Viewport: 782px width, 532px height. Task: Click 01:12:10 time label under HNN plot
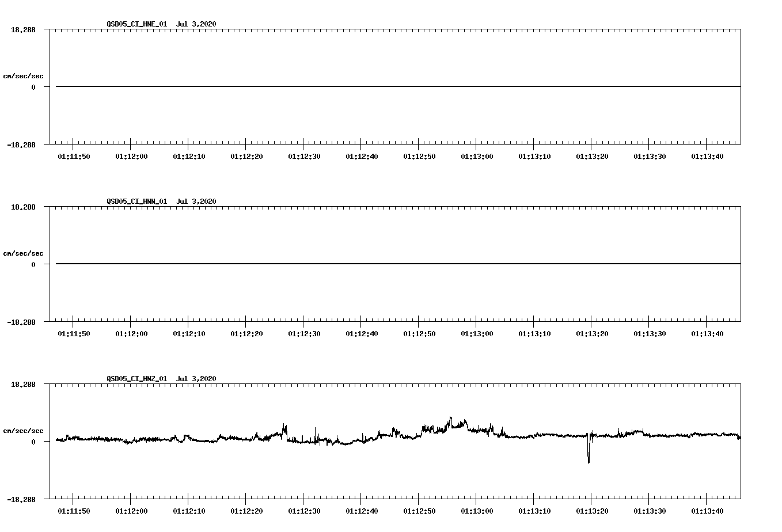click(x=189, y=334)
